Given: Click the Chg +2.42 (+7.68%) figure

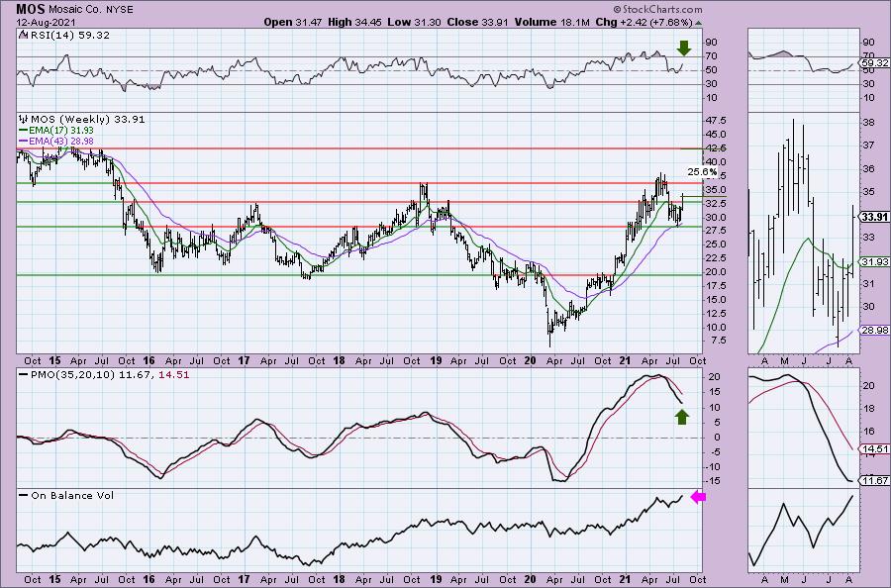Looking at the screenshot, I should pyautogui.click(x=643, y=22).
